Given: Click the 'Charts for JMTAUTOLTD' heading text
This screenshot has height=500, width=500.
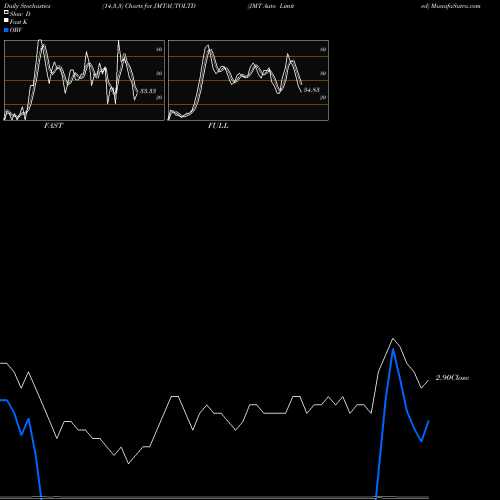Looking at the screenshot, I should 160,6.
